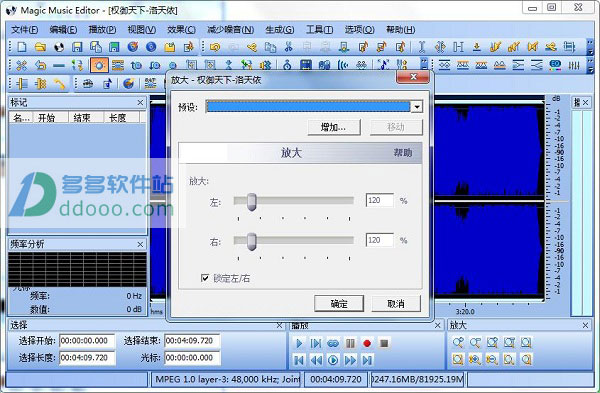Image resolution: width=600 pixels, height=393 pixels.
Task: Click the mixer sliders toolbar icon
Action: (574, 65)
